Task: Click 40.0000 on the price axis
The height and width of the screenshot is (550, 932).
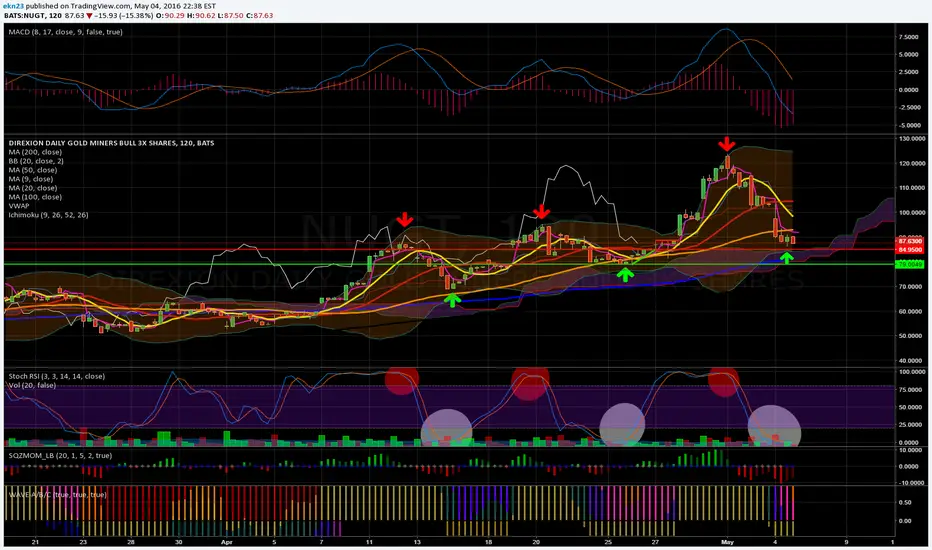Action: click(911, 361)
